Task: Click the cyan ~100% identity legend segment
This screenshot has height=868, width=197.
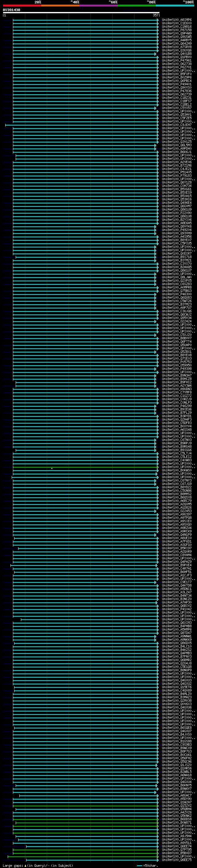Action: pos(175,6)
